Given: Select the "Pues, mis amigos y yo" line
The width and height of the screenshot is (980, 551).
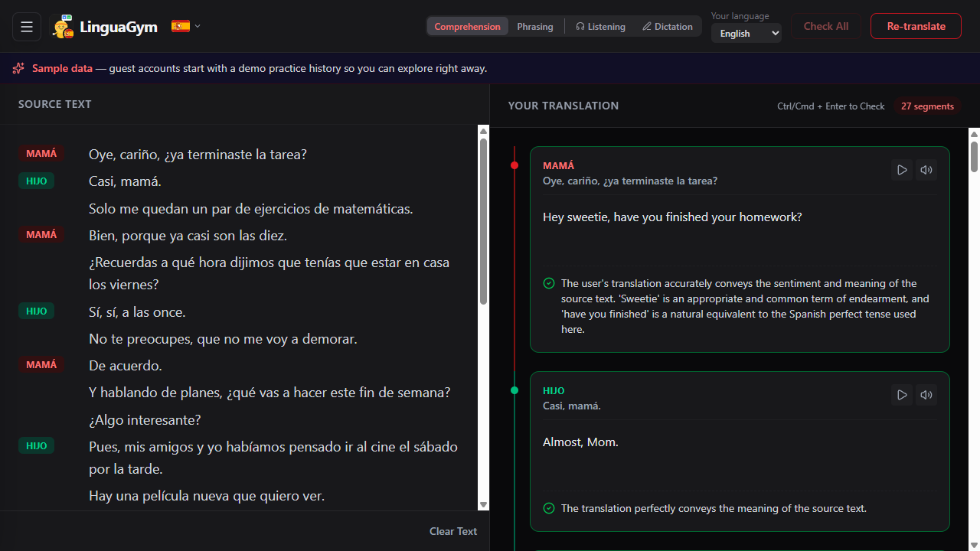Looking at the screenshot, I should click(x=273, y=458).
